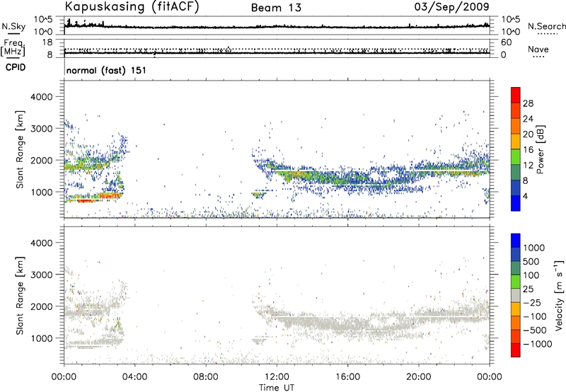
Task: Click the "−1000" label on the Velocity colorbar
Action: 538,344
